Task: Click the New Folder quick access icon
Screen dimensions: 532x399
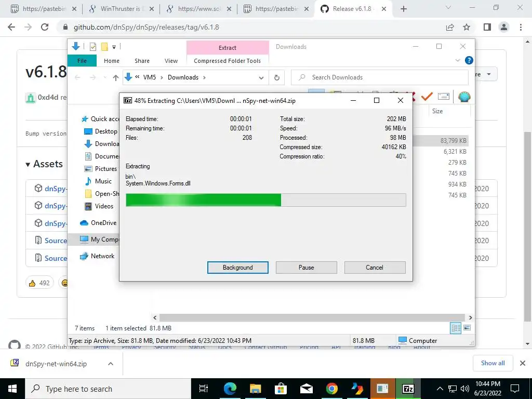Action: (x=104, y=46)
